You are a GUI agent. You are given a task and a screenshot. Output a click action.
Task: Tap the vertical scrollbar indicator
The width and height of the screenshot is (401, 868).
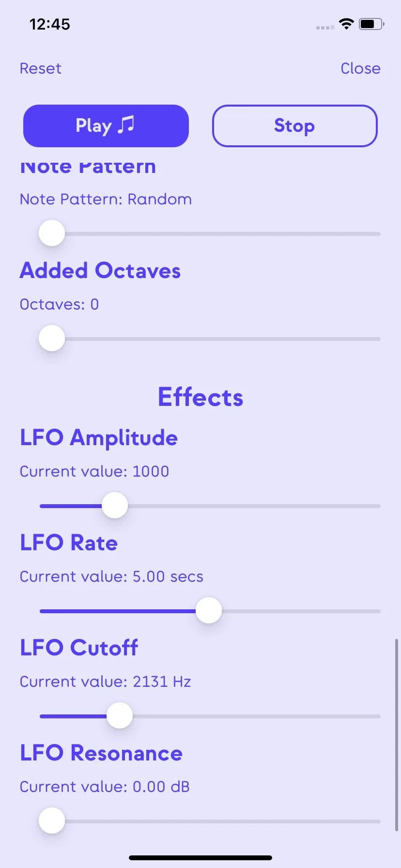397,735
